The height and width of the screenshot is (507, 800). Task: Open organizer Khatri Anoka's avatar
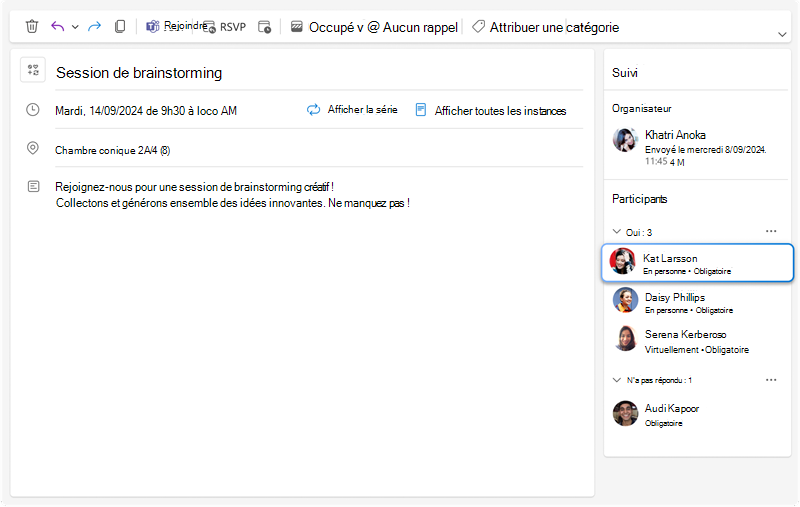625,140
